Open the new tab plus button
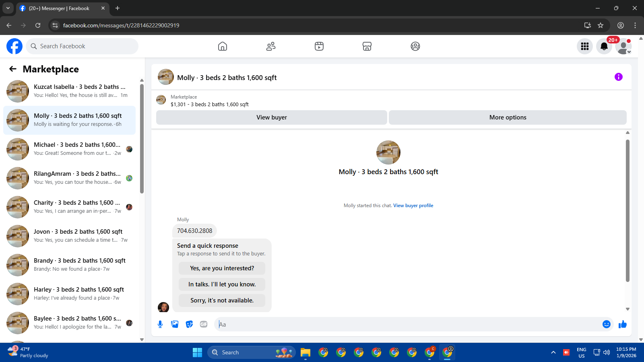Image resolution: width=644 pixels, height=362 pixels. click(118, 8)
